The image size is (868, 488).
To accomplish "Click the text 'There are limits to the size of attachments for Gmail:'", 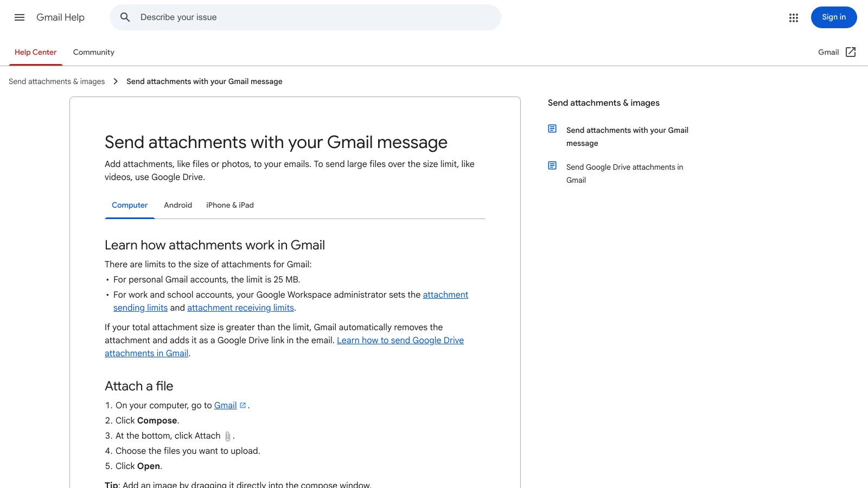I will (208, 264).
